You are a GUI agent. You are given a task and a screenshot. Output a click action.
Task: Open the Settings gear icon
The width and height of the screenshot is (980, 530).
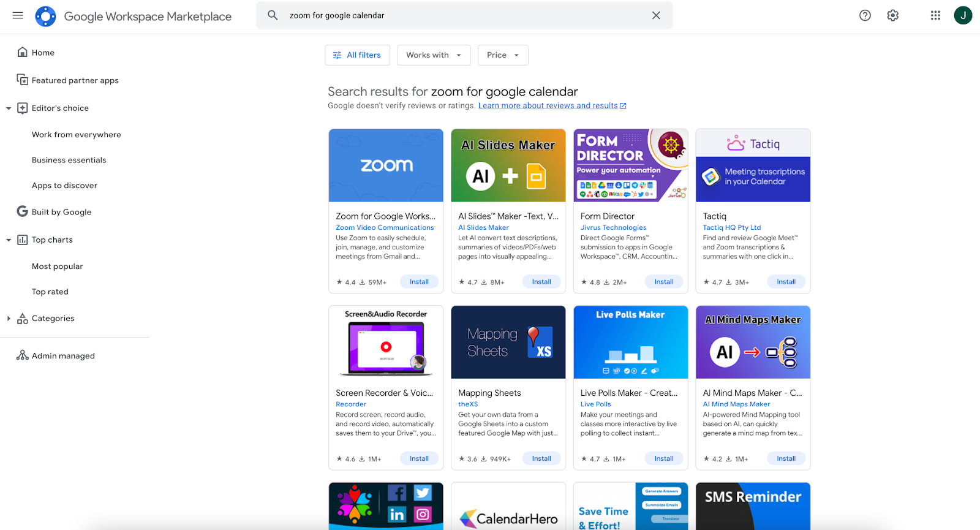(x=893, y=15)
